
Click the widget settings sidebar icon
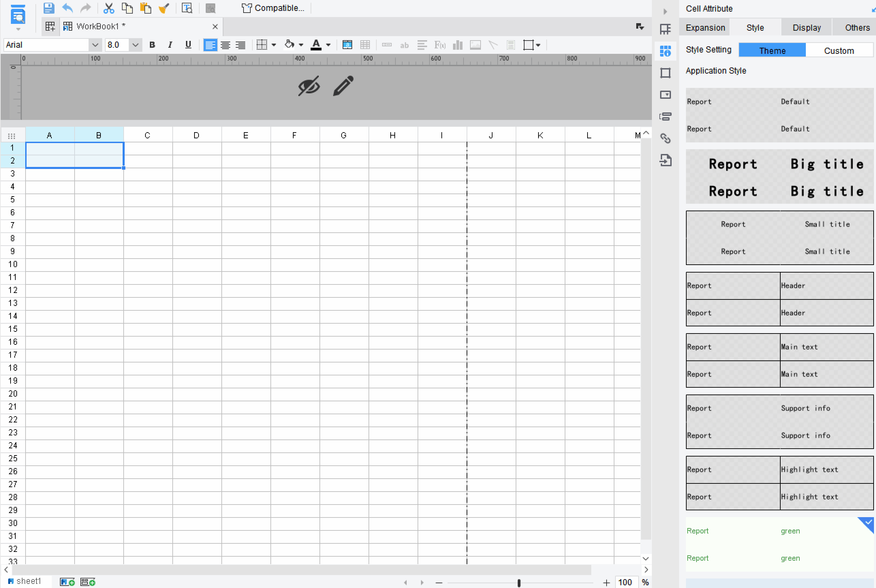[665, 94]
